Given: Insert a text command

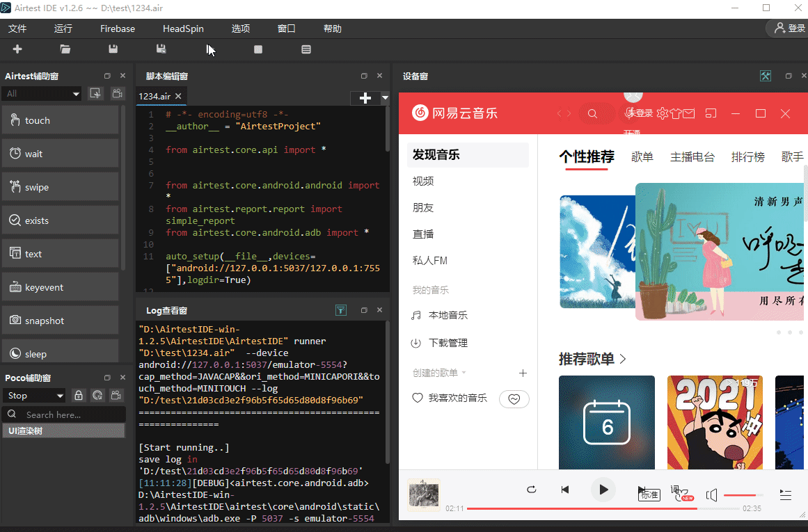Looking at the screenshot, I should (x=61, y=254).
